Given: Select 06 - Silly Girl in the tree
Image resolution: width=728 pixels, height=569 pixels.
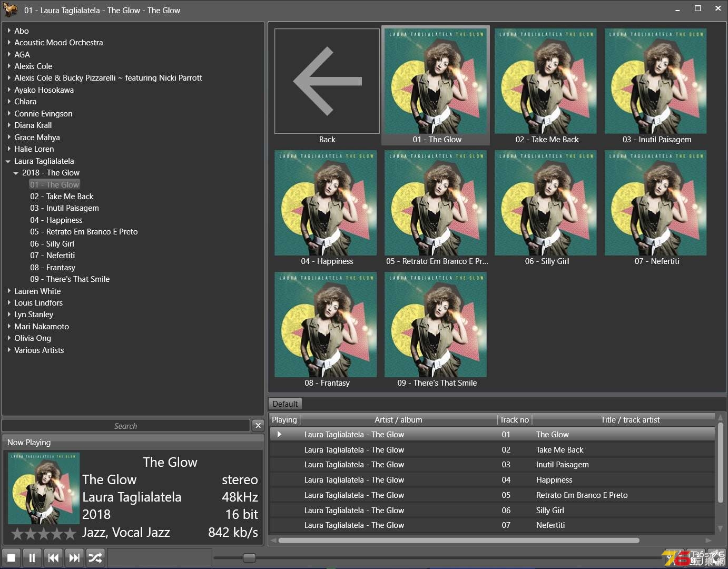Looking at the screenshot, I should [52, 243].
